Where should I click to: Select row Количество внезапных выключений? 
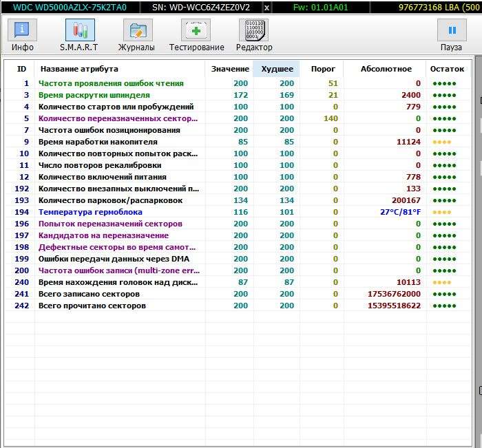[238, 189]
